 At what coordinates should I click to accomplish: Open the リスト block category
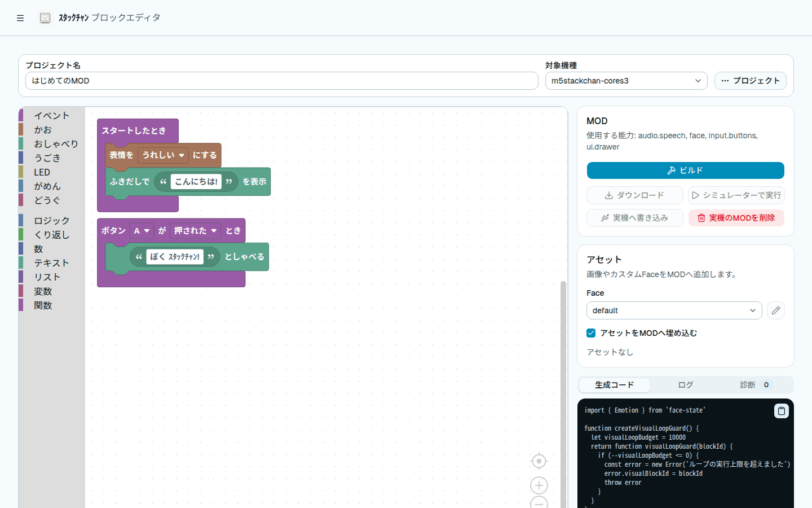[x=51, y=277]
